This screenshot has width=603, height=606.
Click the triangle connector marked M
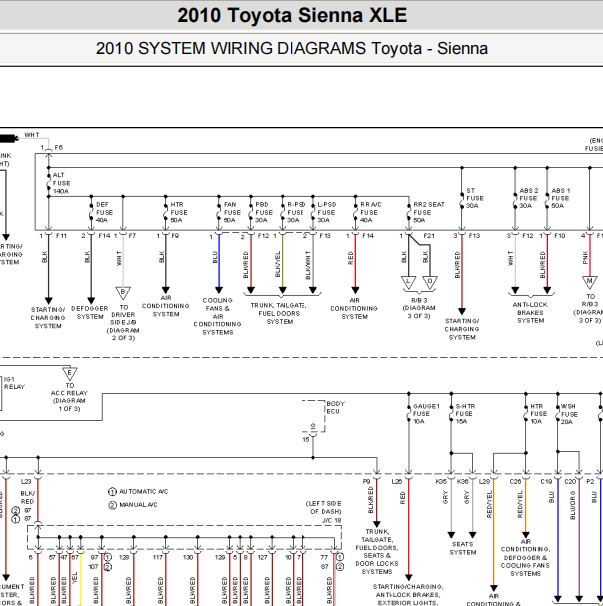[589, 282]
